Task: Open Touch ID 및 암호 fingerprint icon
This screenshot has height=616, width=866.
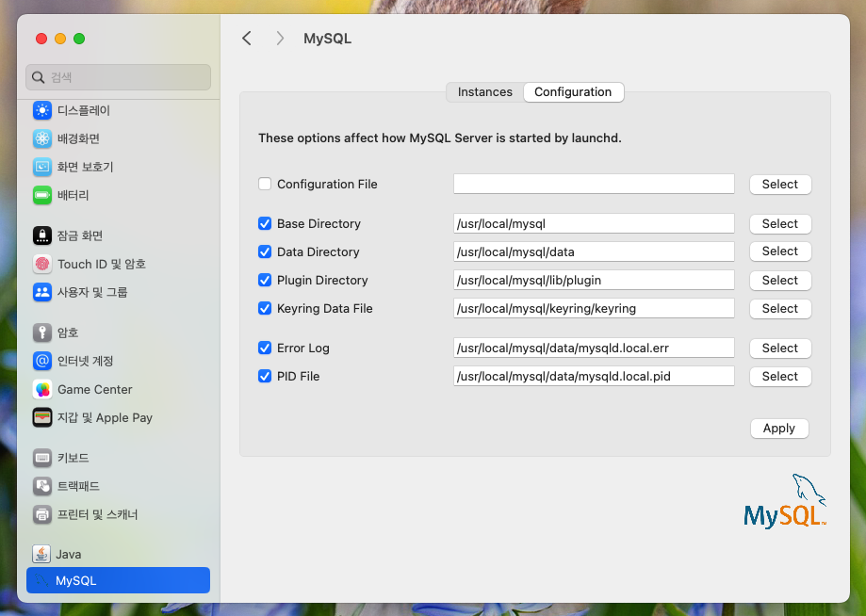Action: 42,264
